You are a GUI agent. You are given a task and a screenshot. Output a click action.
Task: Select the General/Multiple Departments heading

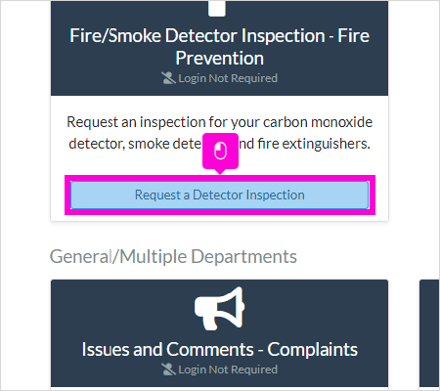[x=173, y=257]
